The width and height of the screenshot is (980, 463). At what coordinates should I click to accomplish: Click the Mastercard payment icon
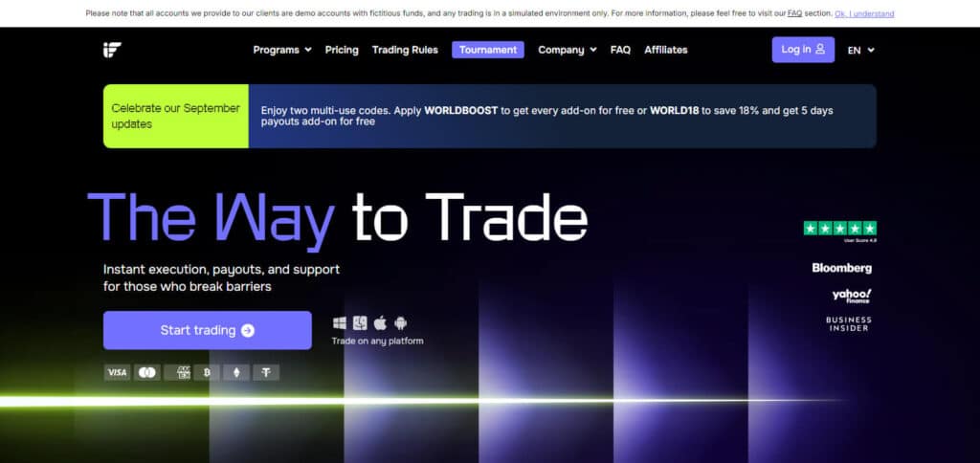pyautogui.click(x=146, y=373)
